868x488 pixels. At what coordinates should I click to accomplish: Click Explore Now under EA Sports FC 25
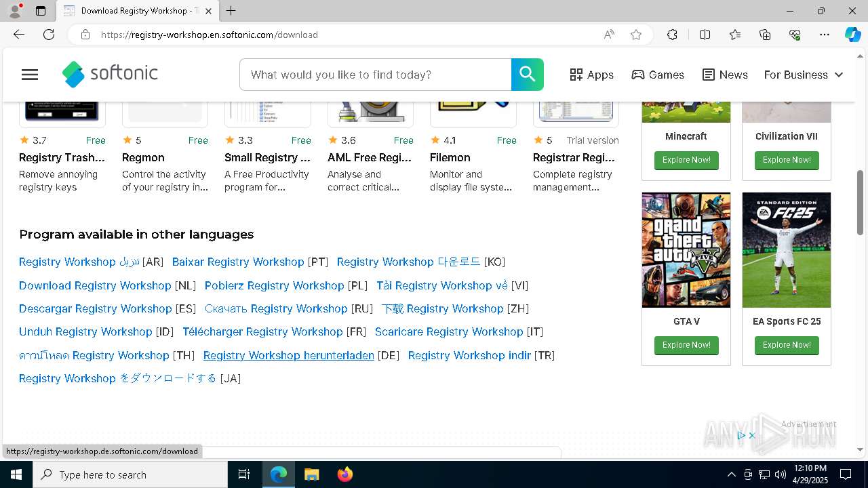[787, 345]
